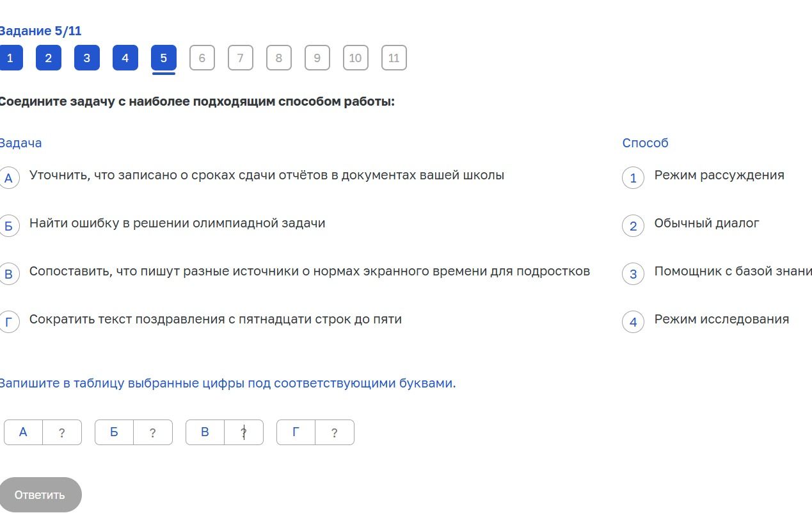Go to question 2 in the task navigator
This screenshot has width=812, height=513.
[49, 58]
